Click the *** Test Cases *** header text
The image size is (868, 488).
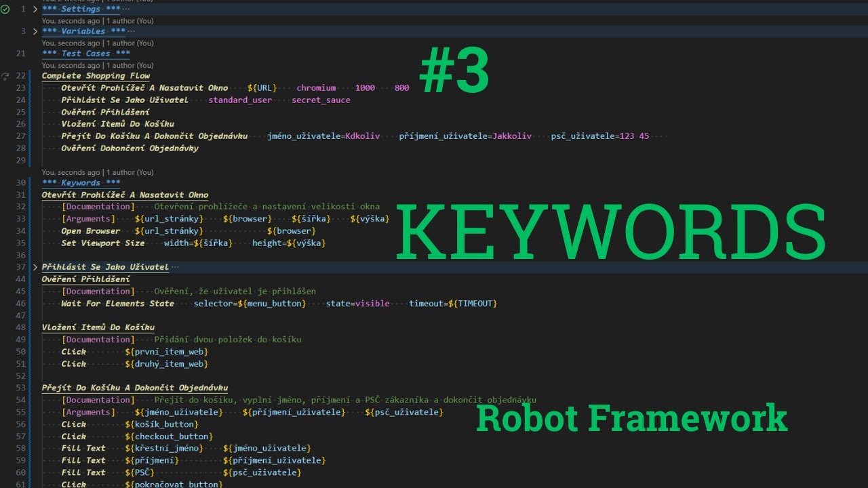click(x=86, y=54)
